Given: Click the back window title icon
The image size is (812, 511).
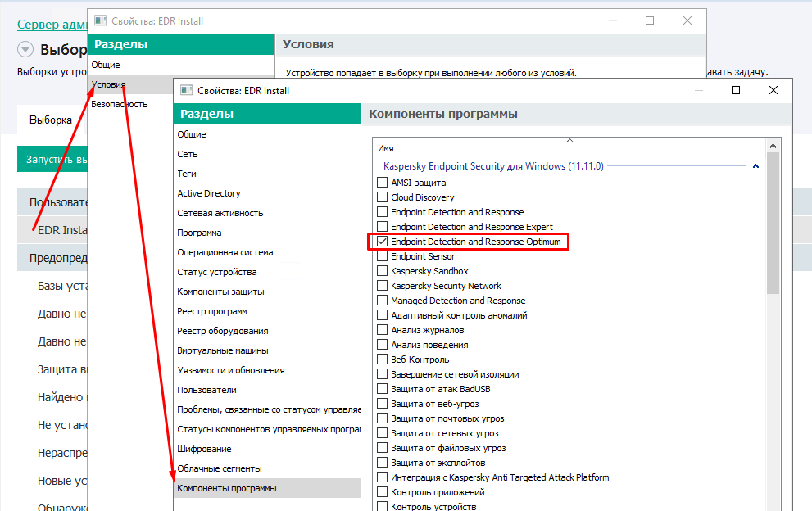Looking at the screenshot, I should 101,20.
